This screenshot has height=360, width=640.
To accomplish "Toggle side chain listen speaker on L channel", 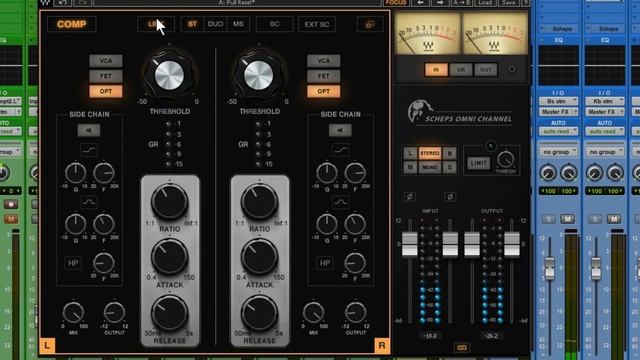I will (89, 130).
